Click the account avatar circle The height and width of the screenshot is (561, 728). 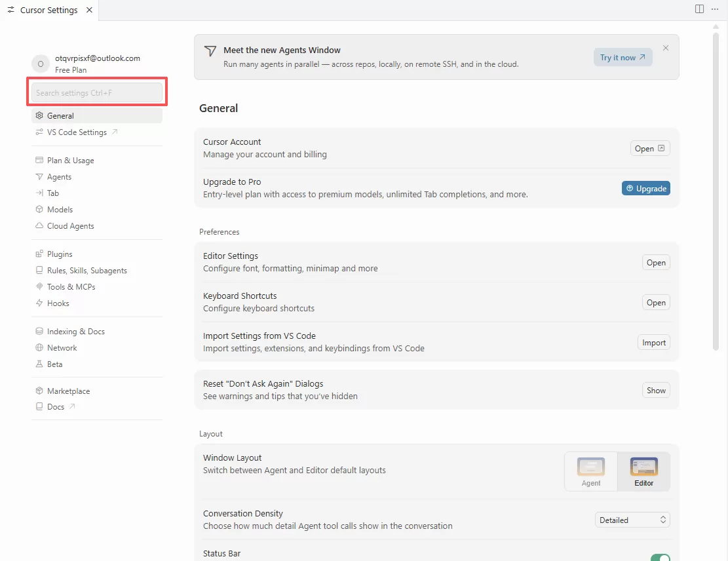coord(41,64)
